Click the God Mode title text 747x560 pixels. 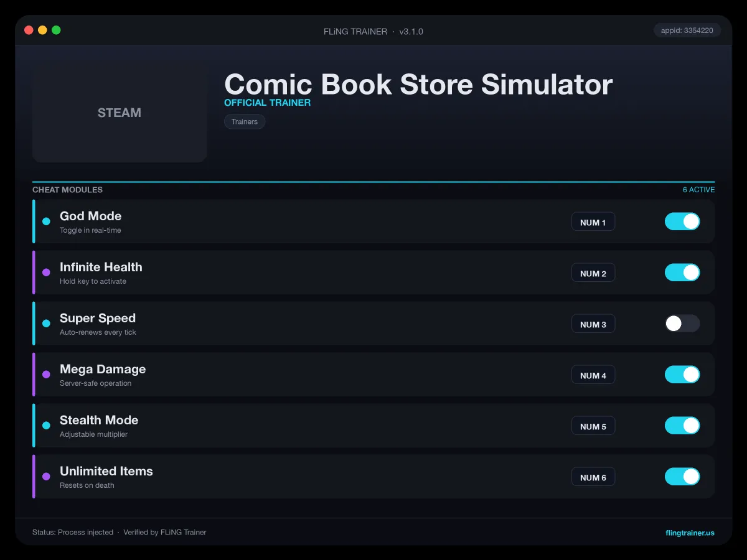90,216
